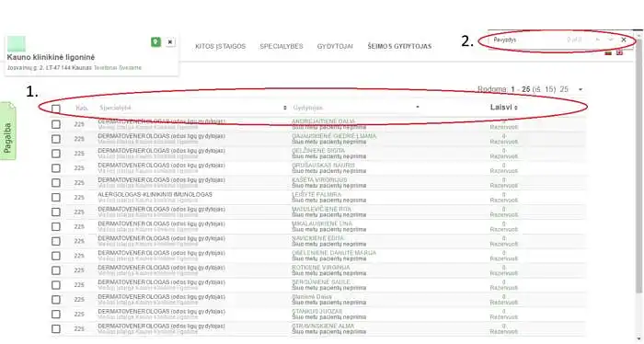Open doctor KAŠĖTA VIRGINIJUS link
Image resolution: width=644 pixels, height=344 pixels.
(319, 179)
